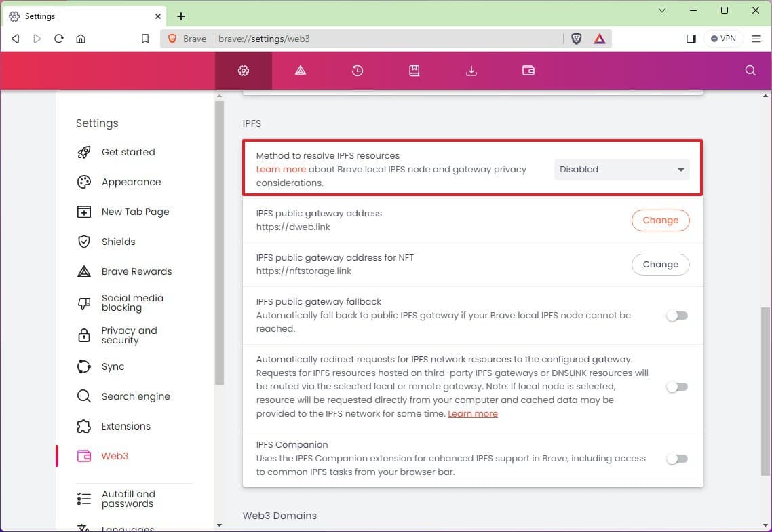This screenshot has height=532, width=772.
Task: Open the Brave main hamburger menu
Action: pos(756,39)
